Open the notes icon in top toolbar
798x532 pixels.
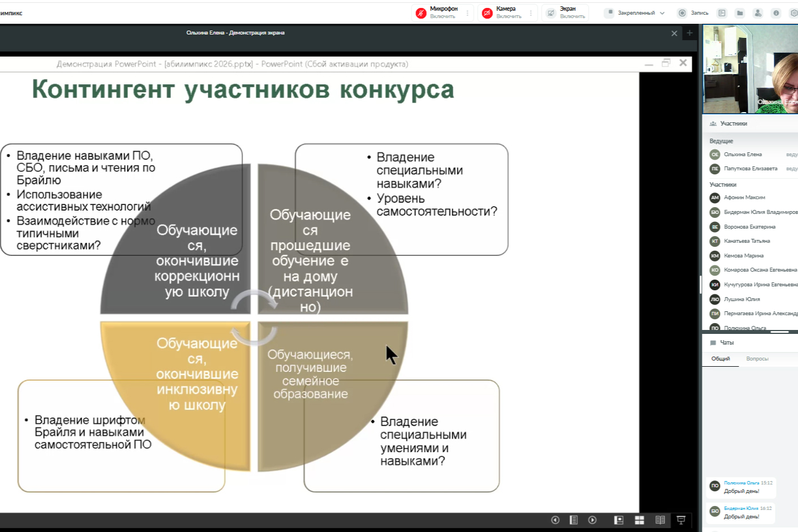coord(722,13)
